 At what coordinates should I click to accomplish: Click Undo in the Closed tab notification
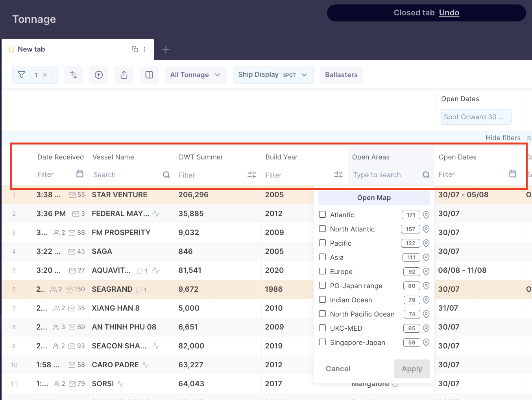click(x=449, y=13)
